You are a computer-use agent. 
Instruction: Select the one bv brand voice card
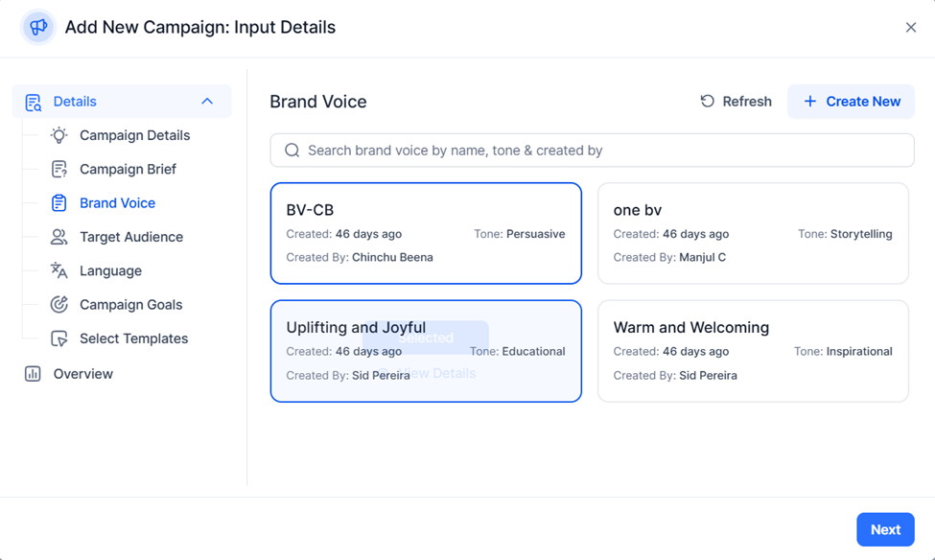[753, 233]
